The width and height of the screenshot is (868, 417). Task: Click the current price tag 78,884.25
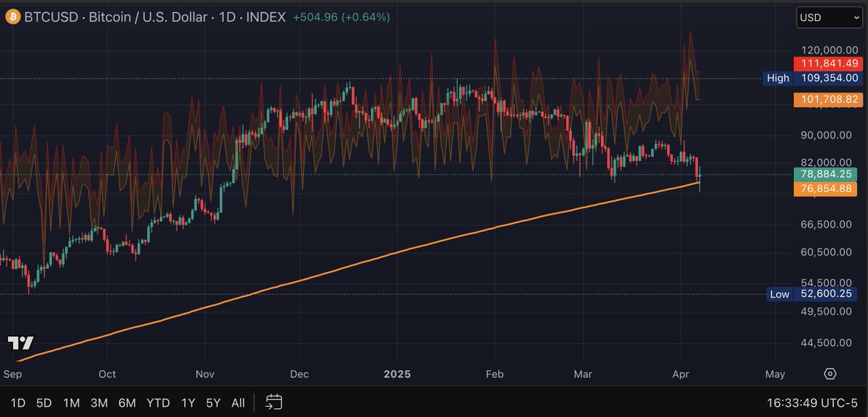click(x=825, y=174)
